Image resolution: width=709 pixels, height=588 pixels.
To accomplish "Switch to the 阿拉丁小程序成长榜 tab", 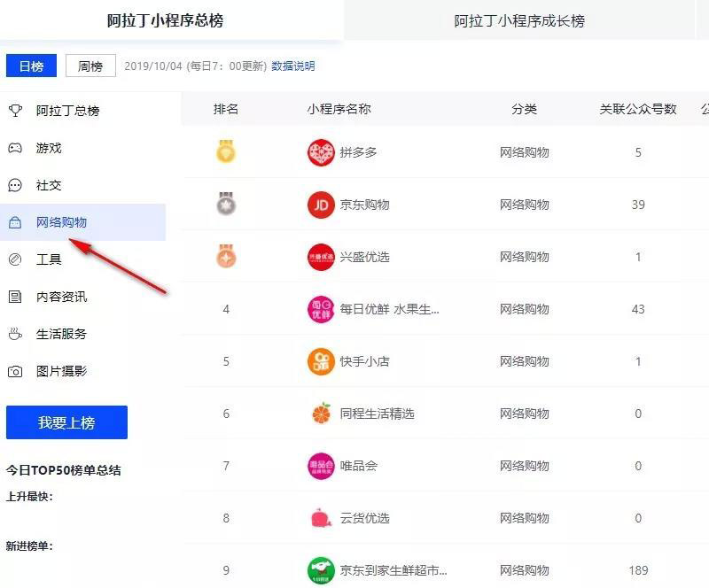I will click(x=519, y=20).
